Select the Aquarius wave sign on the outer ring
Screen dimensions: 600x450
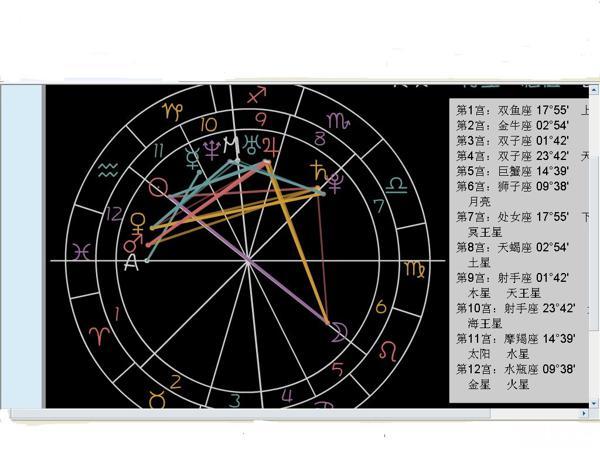[108, 171]
